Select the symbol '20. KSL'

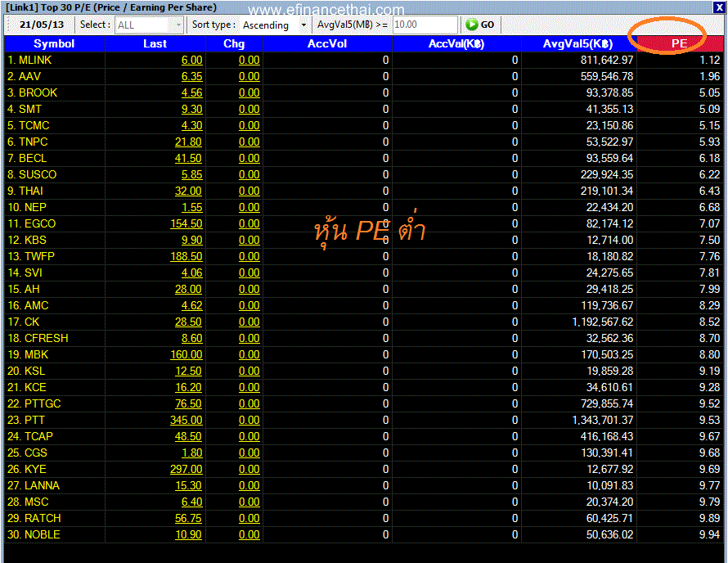pos(26,372)
